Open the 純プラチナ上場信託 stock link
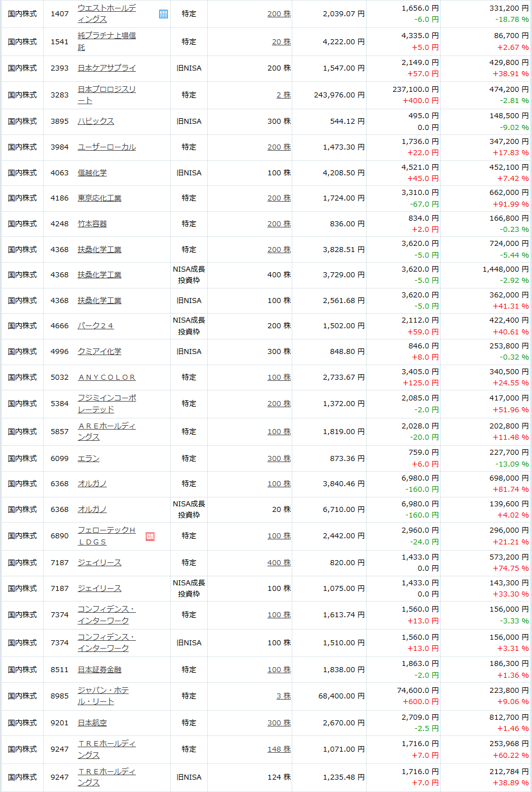The image size is (532, 792). coord(106,41)
